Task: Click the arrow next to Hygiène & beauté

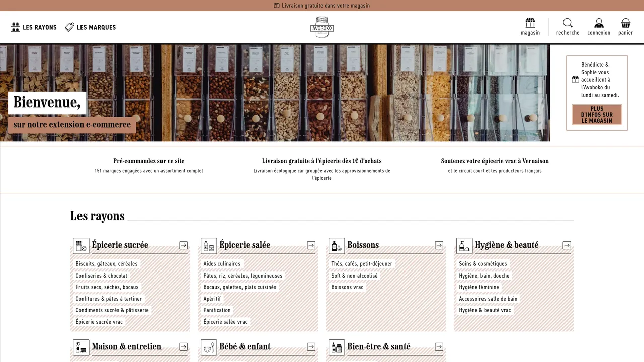Action: (567, 245)
